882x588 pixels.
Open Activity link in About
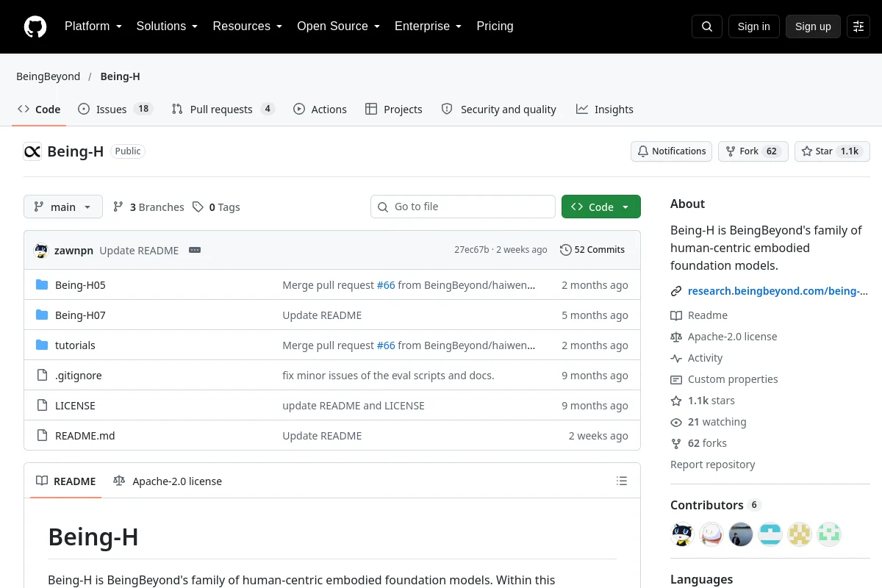(697, 358)
